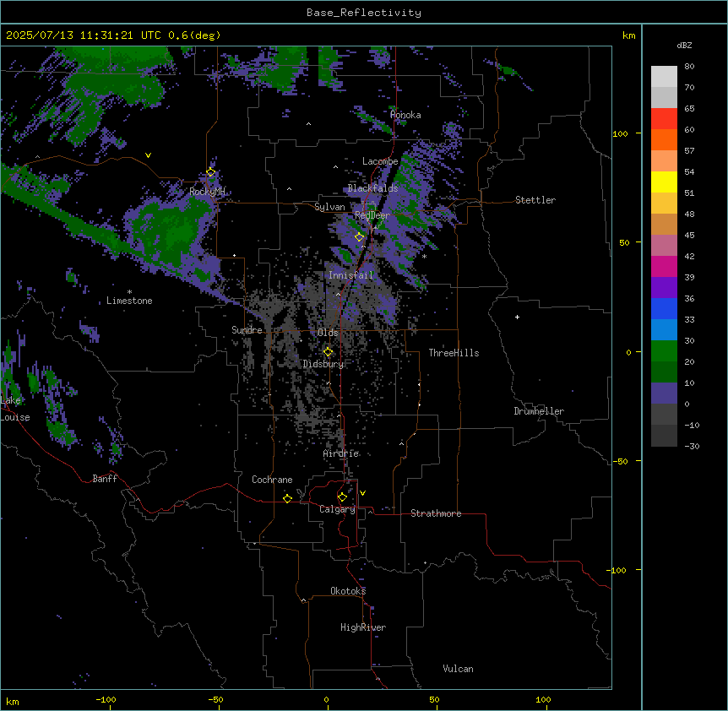Pick the light blue 30-33 dBZ swatch

tap(664, 330)
